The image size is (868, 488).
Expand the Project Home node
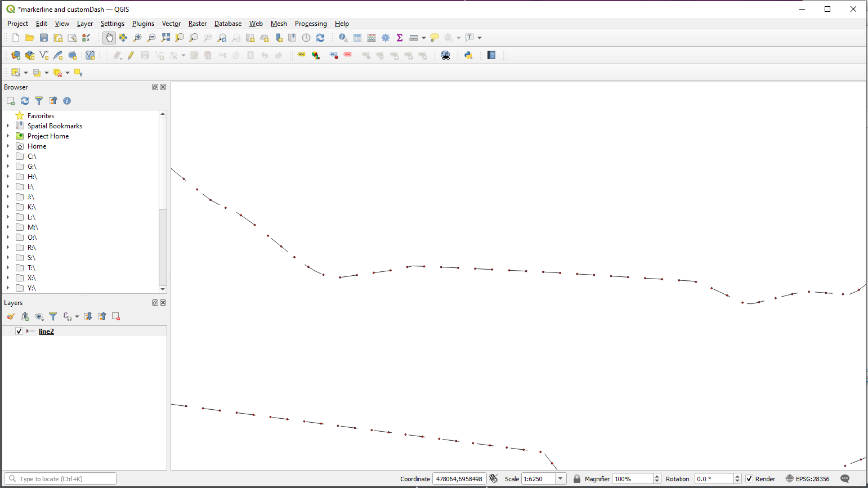click(x=8, y=136)
